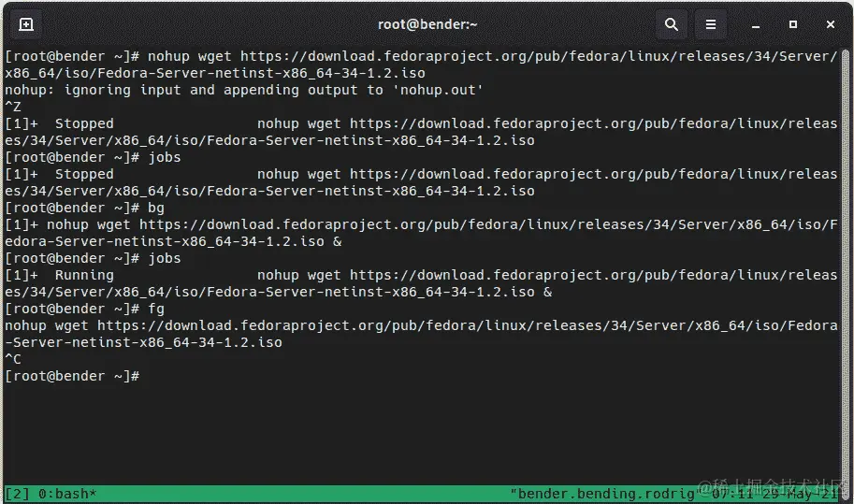This screenshot has width=854, height=504.
Task: Click the tmux session indicator [2]
Action: pyautogui.click(x=17, y=494)
